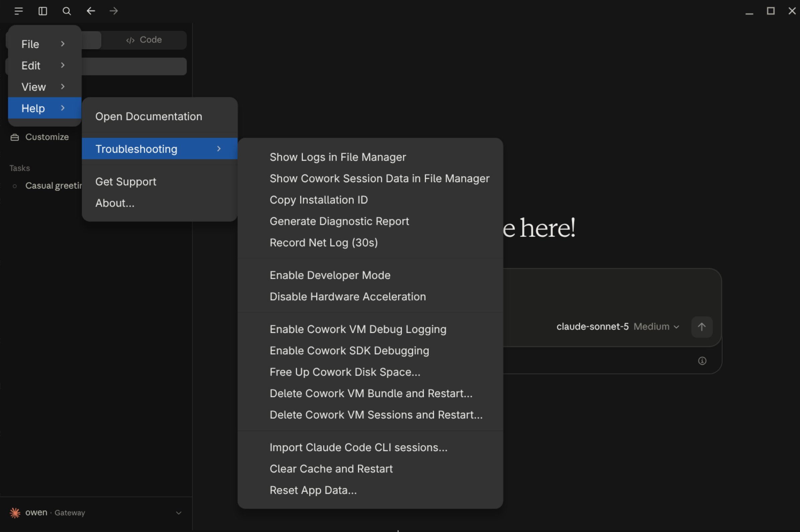Select the Help menu entry
This screenshot has height=532, width=800.
point(44,108)
